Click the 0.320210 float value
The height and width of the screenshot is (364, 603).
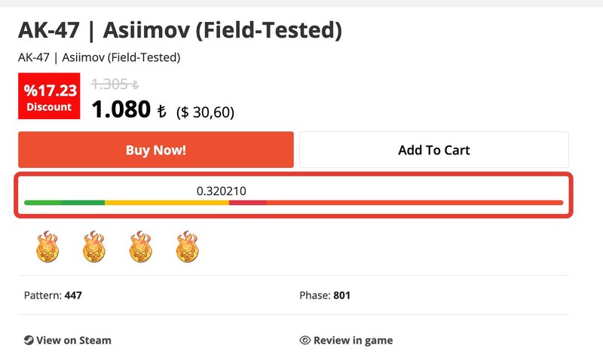[221, 191]
